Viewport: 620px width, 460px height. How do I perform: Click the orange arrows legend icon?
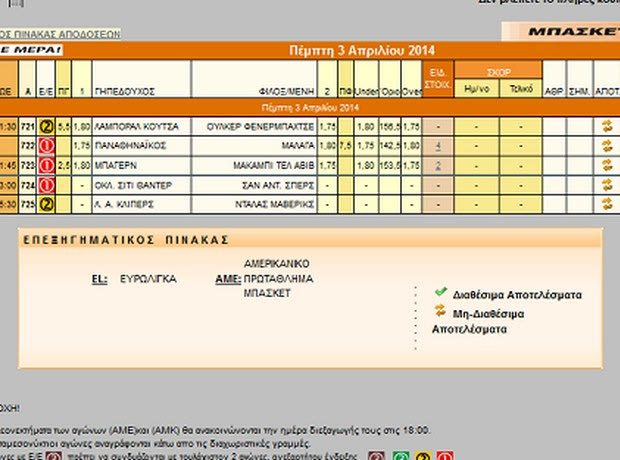tap(440, 310)
